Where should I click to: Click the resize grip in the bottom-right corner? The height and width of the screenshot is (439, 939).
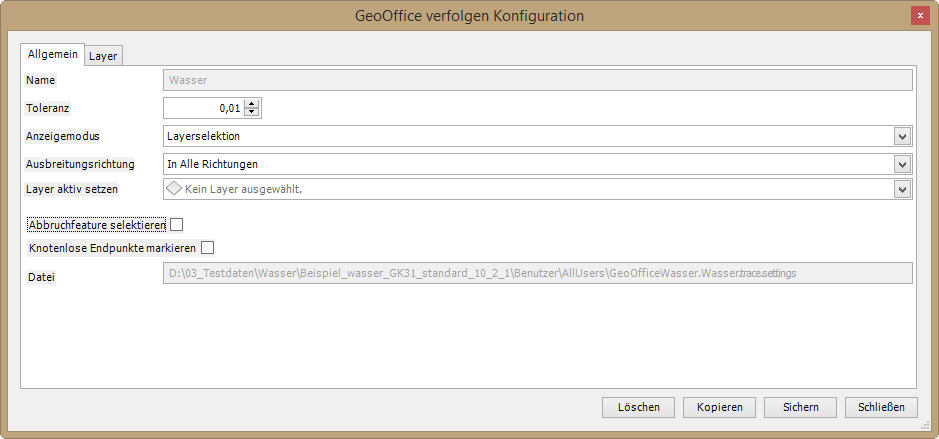(931, 431)
